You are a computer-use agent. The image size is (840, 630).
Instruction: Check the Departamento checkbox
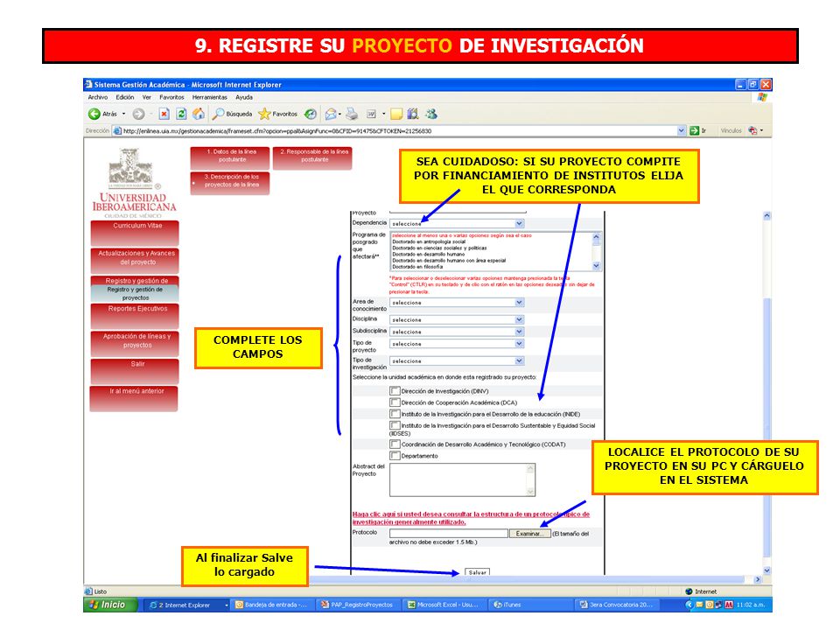(x=395, y=456)
